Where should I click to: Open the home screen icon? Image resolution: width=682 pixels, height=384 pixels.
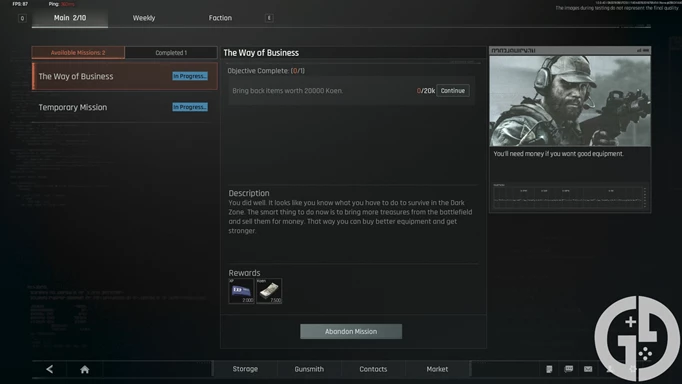(x=85, y=369)
